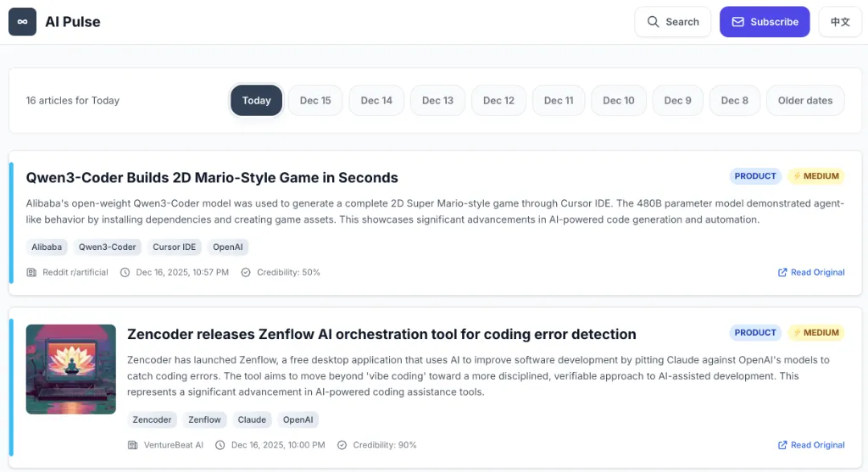Click the Qwen3-Coder tag
Viewport: 868px width, 472px height.
click(108, 247)
